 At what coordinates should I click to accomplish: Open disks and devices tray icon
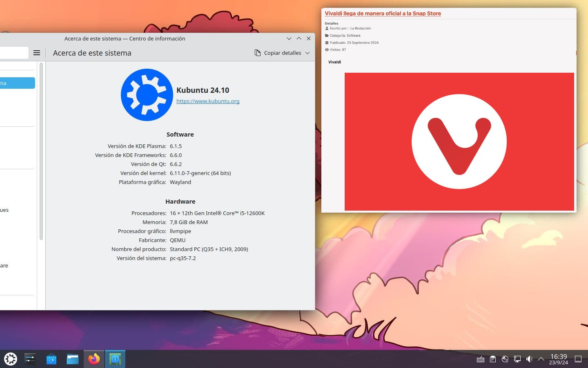tap(505, 359)
